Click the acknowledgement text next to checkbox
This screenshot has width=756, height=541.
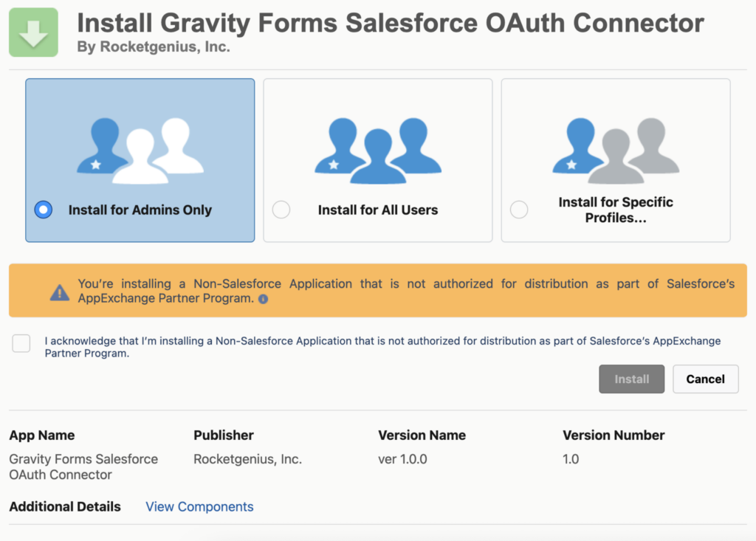click(x=383, y=347)
